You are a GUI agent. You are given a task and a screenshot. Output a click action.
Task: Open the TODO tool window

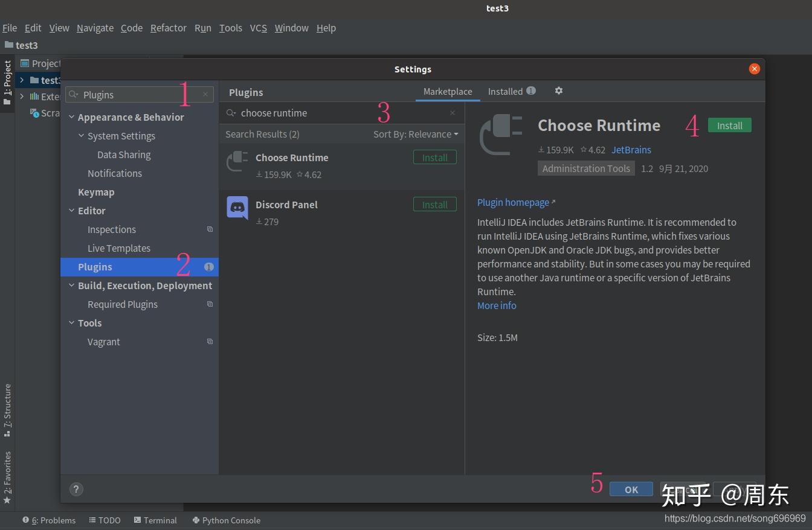click(x=105, y=520)
